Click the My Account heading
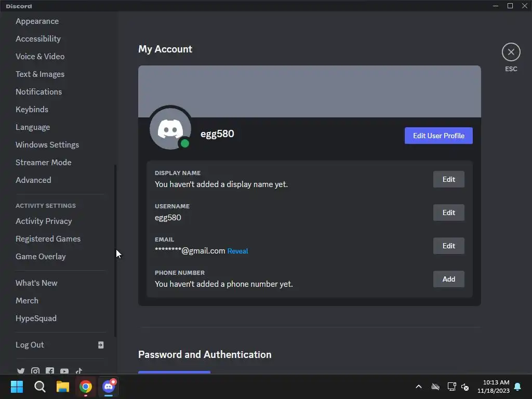Screen dimensions: 532x399 tap(165, 49)
